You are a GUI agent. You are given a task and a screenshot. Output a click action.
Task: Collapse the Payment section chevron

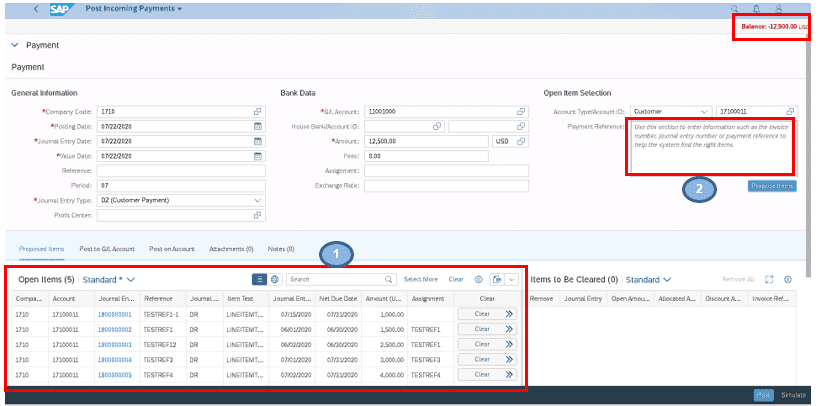tap(14, 45)
